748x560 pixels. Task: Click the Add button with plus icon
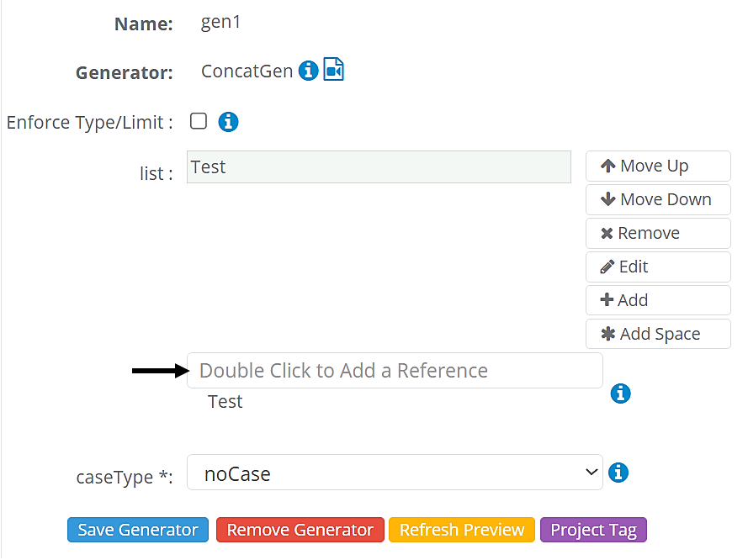coord(657,301)
